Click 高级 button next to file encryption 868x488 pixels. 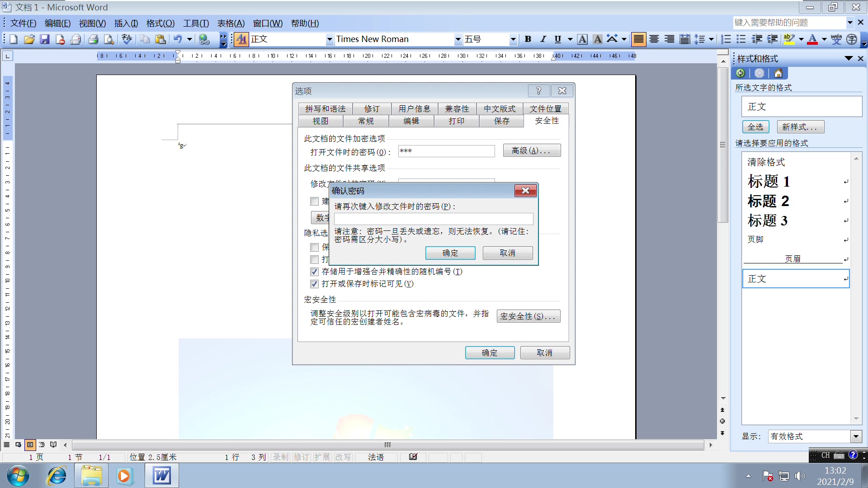[530, 151]
